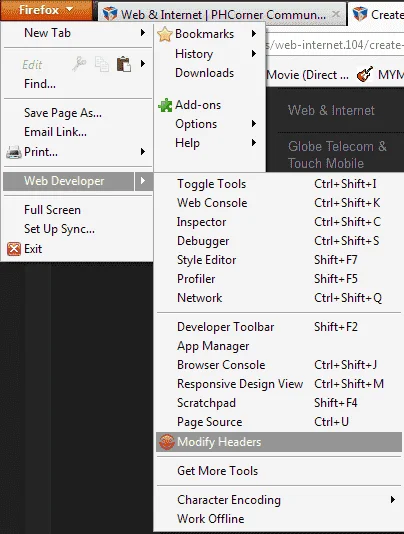Screen dimensions: 404x534
Task: Click the Paste clipboard icon in Edit row
Action: point(124,64)
